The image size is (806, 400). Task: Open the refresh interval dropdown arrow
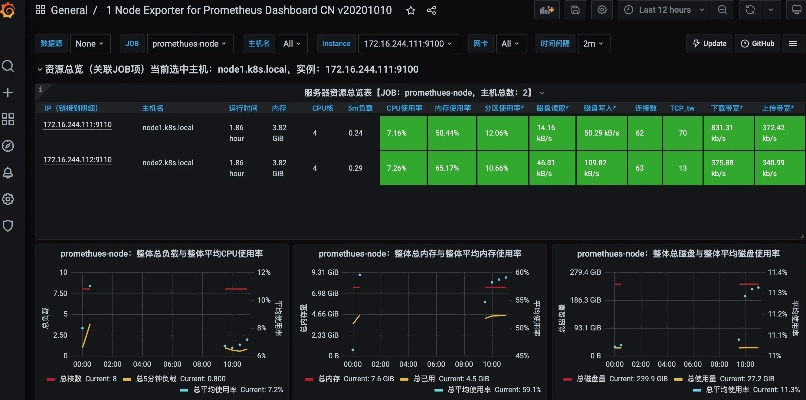[771, 10]
